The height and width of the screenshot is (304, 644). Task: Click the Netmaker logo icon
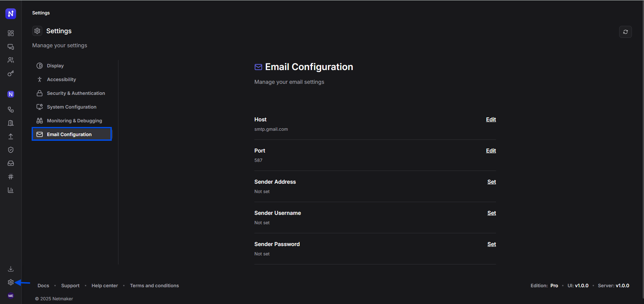tap(11, 14)
